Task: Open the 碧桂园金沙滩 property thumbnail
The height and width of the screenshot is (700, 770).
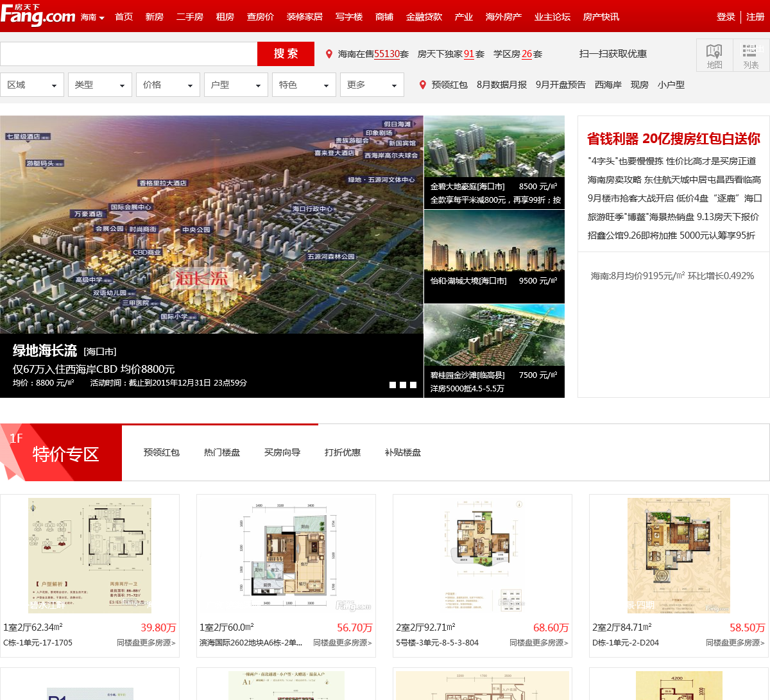Action: 494,335
